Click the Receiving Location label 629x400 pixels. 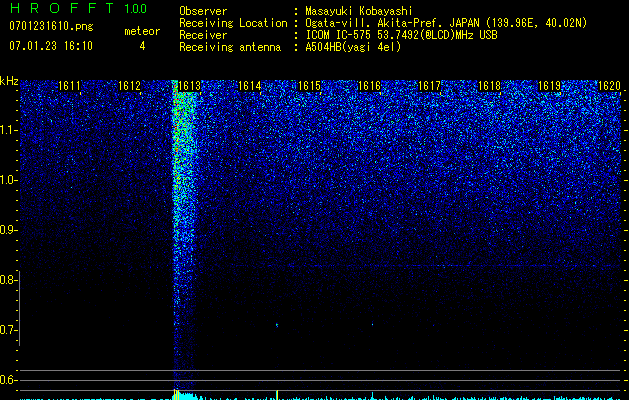coord(233,23)
